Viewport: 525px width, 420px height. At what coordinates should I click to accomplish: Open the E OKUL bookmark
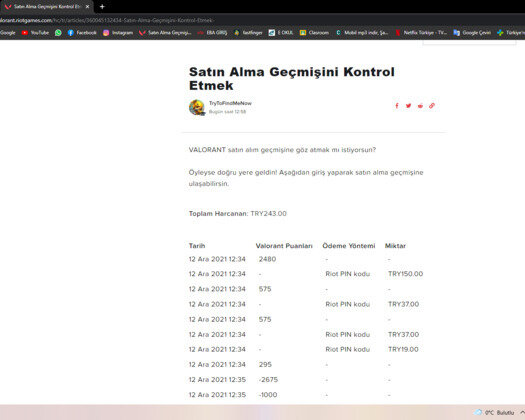(x=281, y=32)
